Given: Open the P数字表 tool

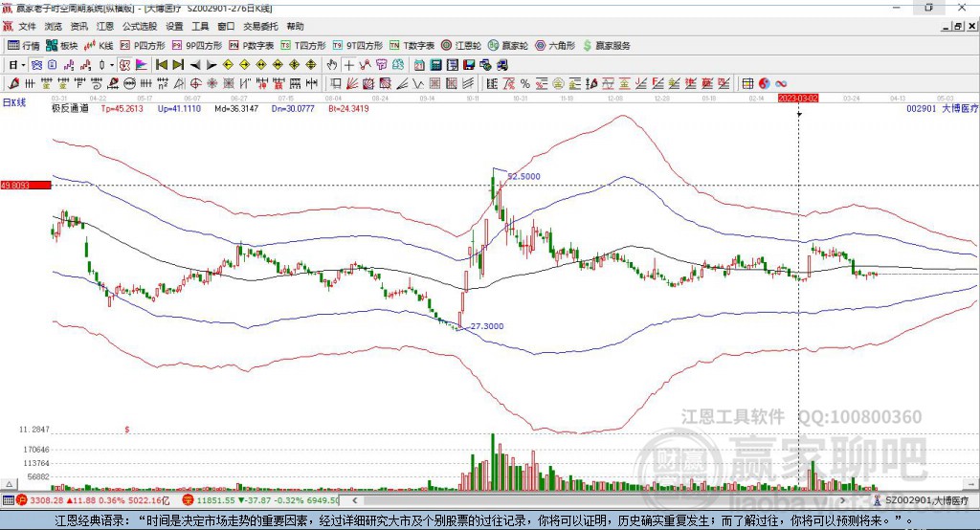Looking at the screenshot, I should point(252,46).
